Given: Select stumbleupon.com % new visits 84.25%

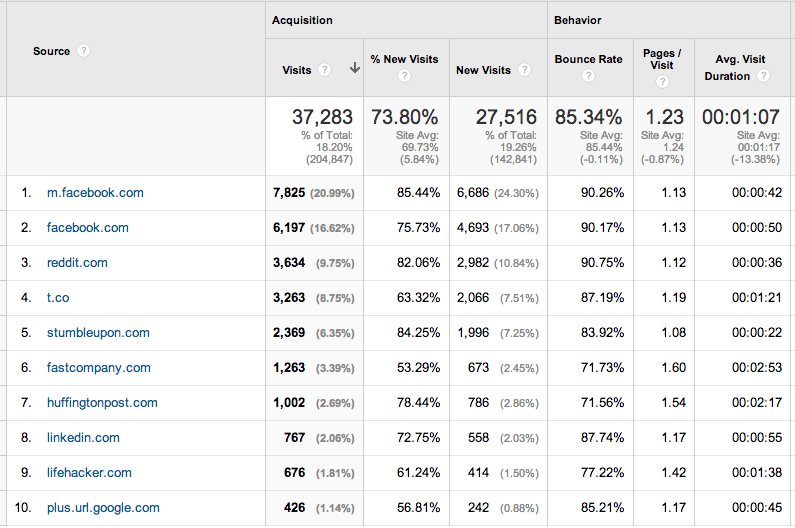Looking at the screenshot, I should pyautogui.click(x=418, y=333).
